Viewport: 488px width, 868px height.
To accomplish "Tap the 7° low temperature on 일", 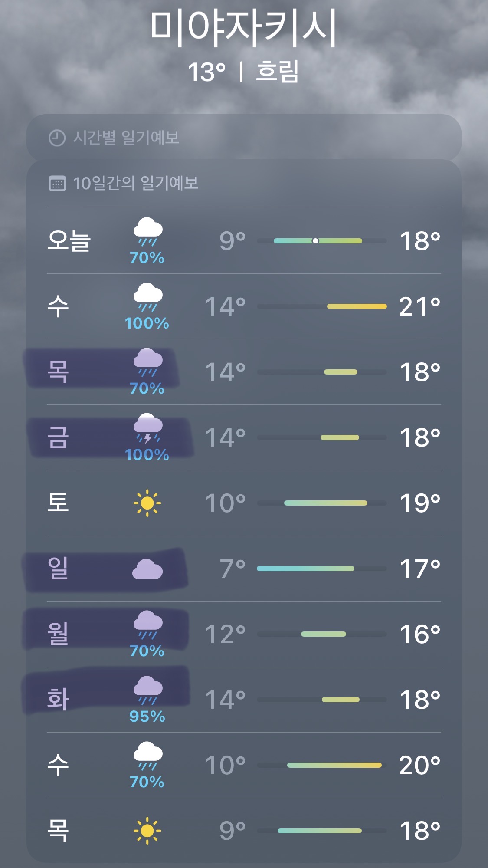I will tap(233, 569).
